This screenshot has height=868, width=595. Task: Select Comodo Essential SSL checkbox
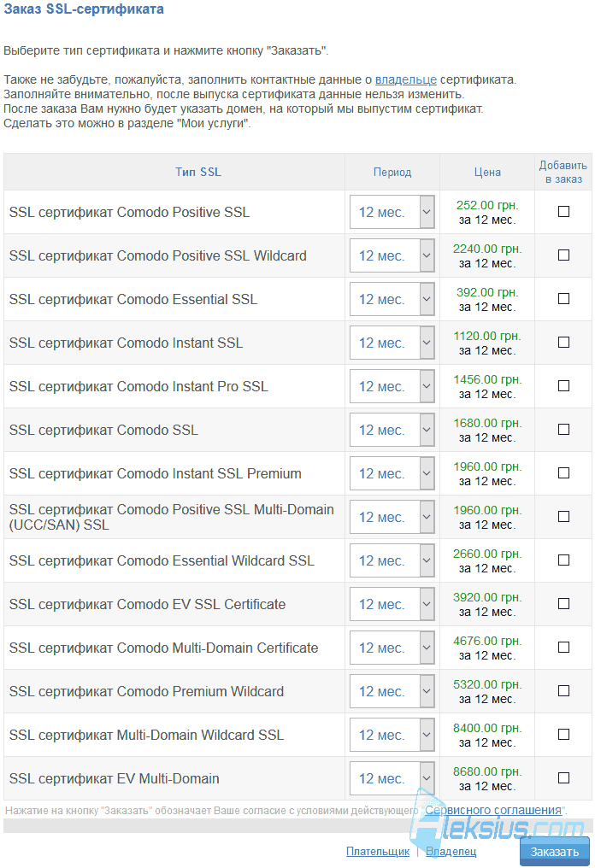(x=563, y=299)
